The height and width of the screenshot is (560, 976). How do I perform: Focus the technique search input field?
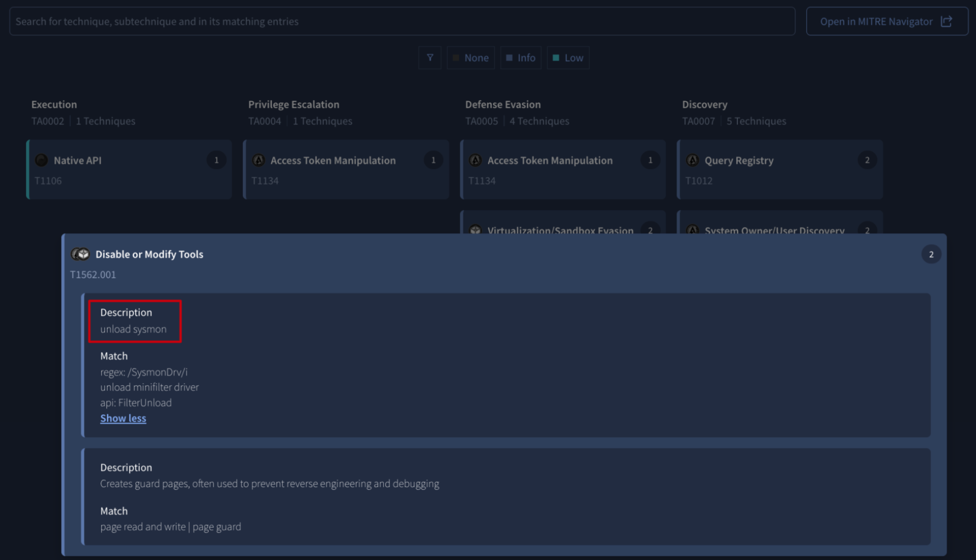(x=402, y=21)
